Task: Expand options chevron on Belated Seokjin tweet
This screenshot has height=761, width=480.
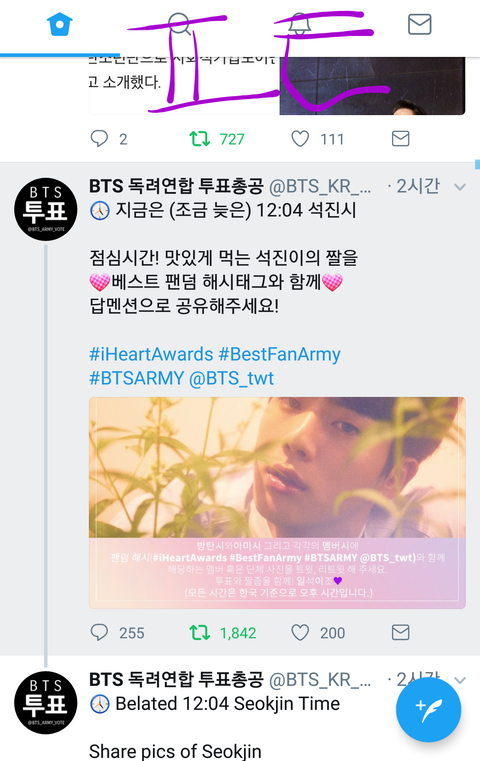Action: 460,680
